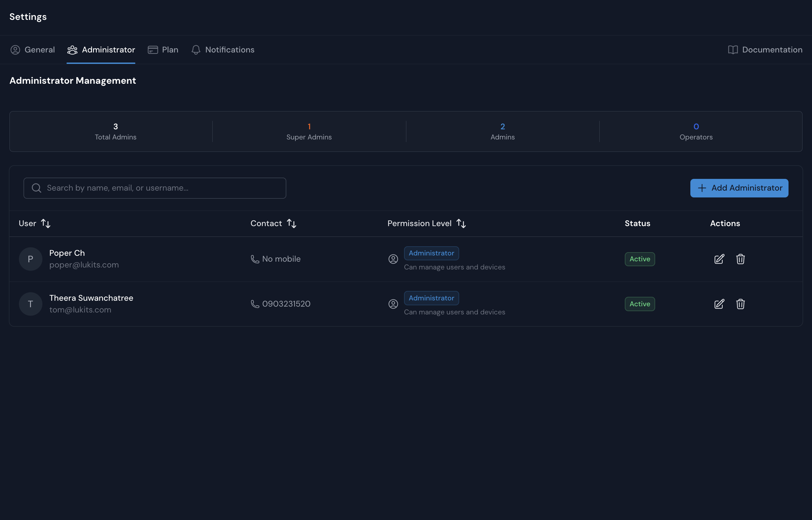This screenshot has height=520, width=812.
Task: Switch to the Notifications tab
Action: [x=223, y=50]
